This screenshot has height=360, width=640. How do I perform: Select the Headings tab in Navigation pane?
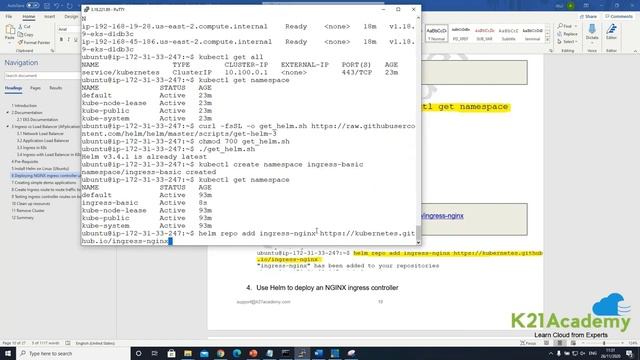[13, 88]
